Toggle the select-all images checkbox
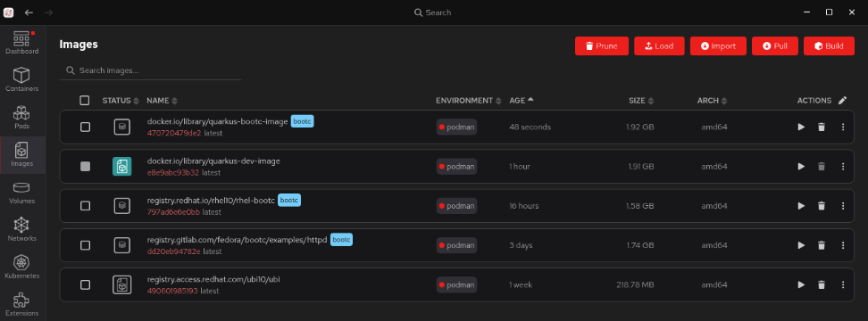The image size is (868, 321). pyautogui.click(x=85, y=101)
